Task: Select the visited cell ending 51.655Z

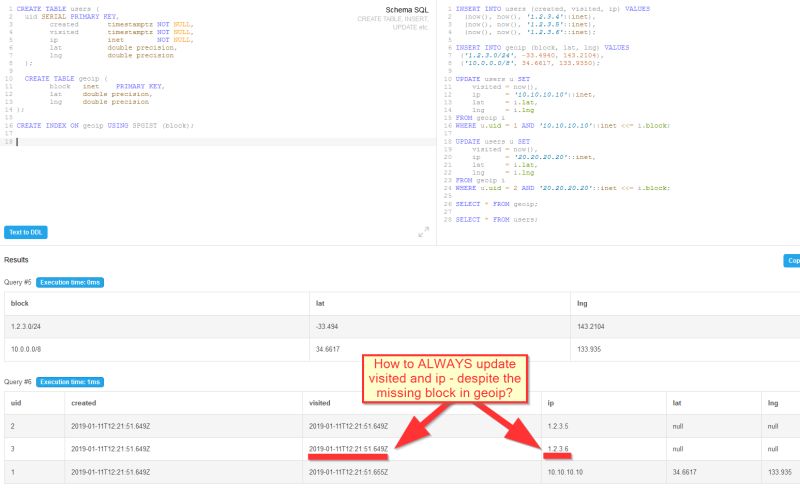Action: click(x=422, y=472)
